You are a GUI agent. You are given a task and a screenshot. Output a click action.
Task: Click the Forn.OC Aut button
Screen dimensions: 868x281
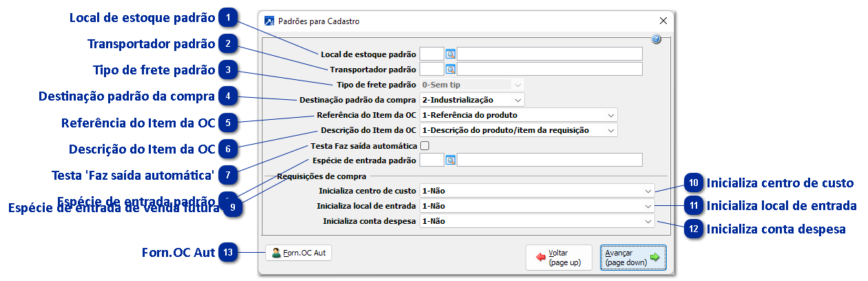pos(298,253)
